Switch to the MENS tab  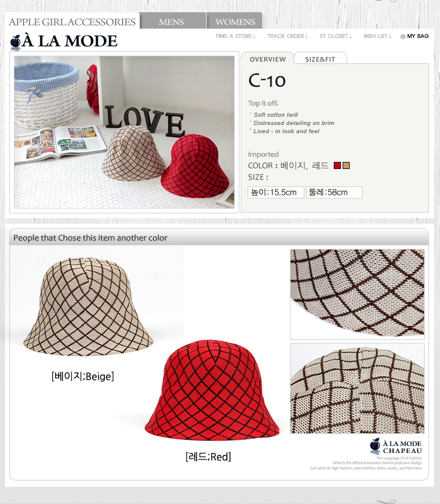pyautogui.click(x=173, y=21)
